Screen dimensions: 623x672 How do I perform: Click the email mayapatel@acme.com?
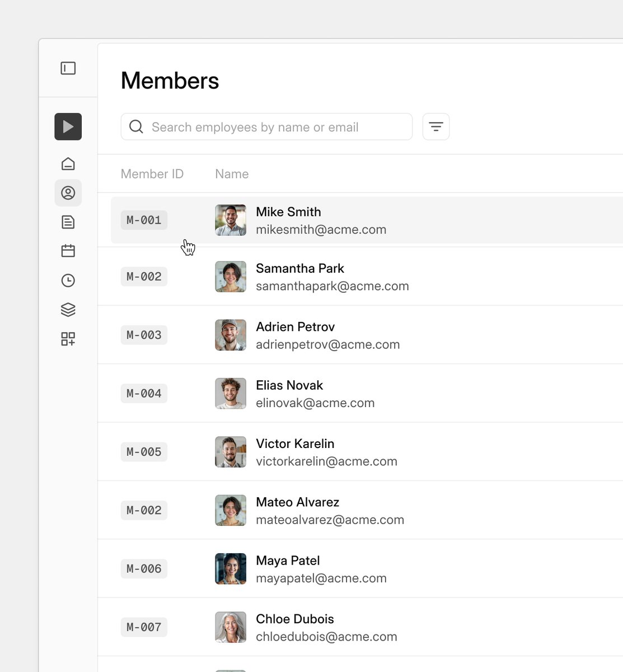click(321, 578)
